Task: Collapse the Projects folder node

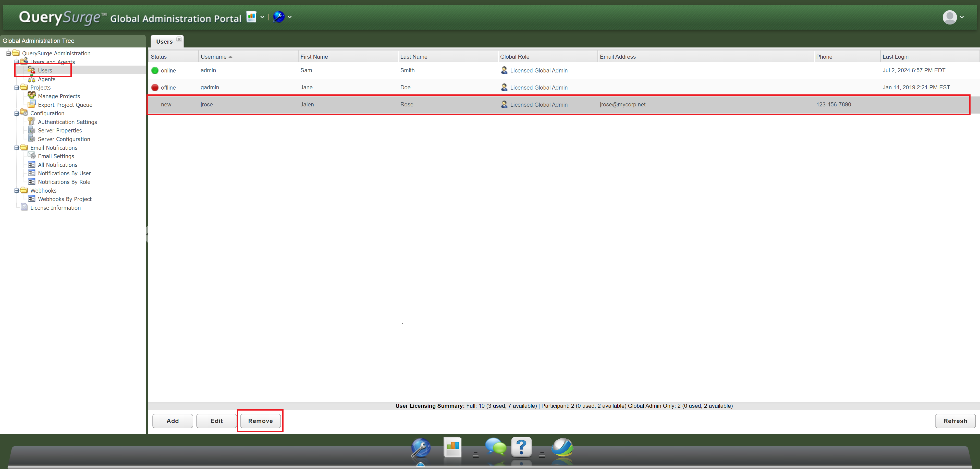Action: (16, 88)
